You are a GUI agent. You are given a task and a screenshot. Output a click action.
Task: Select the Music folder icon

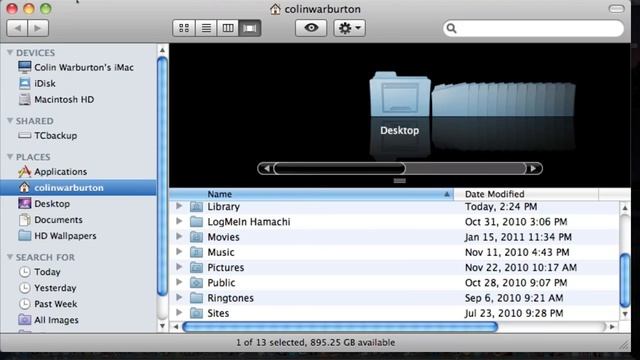click(196, 252)
